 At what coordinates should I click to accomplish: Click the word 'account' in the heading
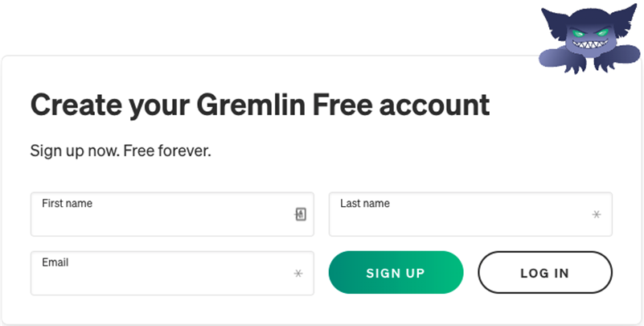pos(434,105)
